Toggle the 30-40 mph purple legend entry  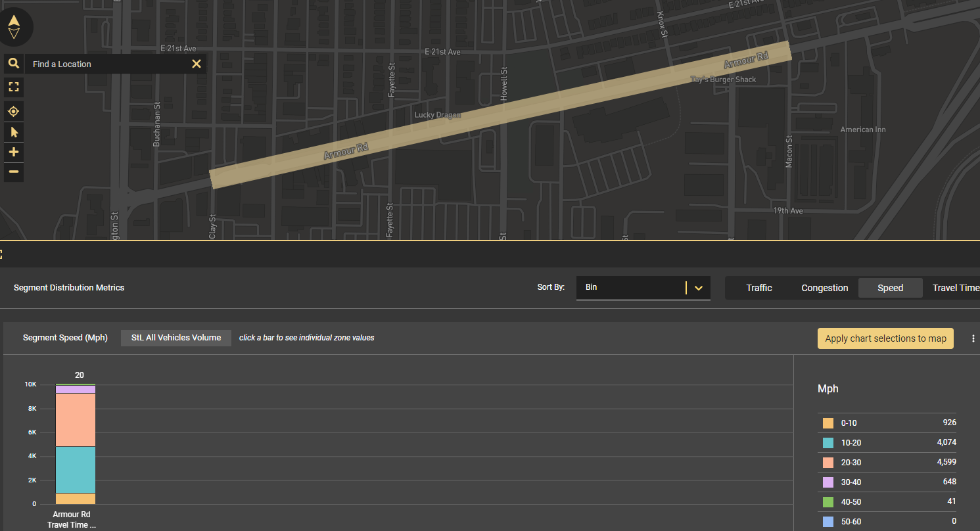851,482
